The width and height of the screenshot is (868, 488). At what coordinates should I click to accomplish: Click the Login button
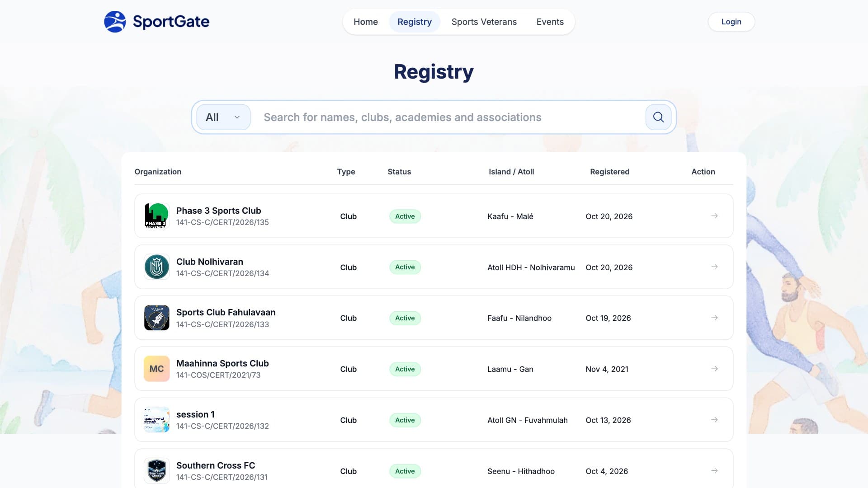[731, 22]
